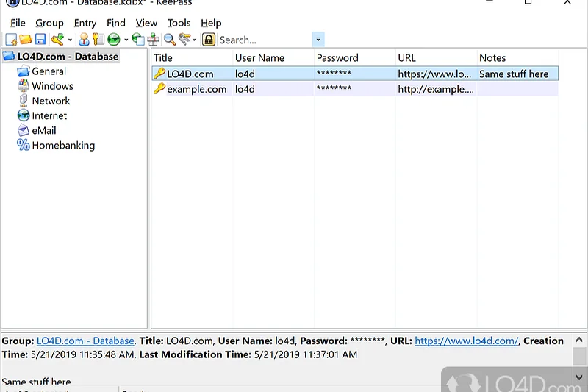Click the example.com row user name lo4d
Viewport: 588px width, 392px height.
pyautogui.click(x=245, y=89)
